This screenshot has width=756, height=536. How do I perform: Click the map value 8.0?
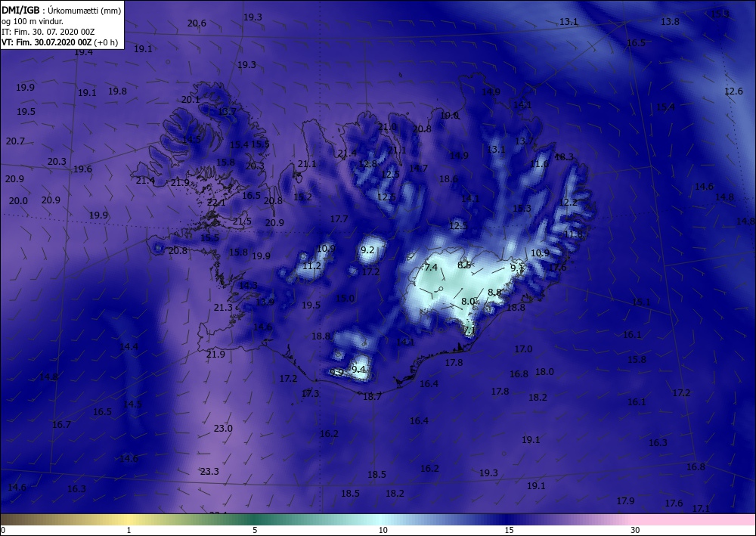click(468, 301)
